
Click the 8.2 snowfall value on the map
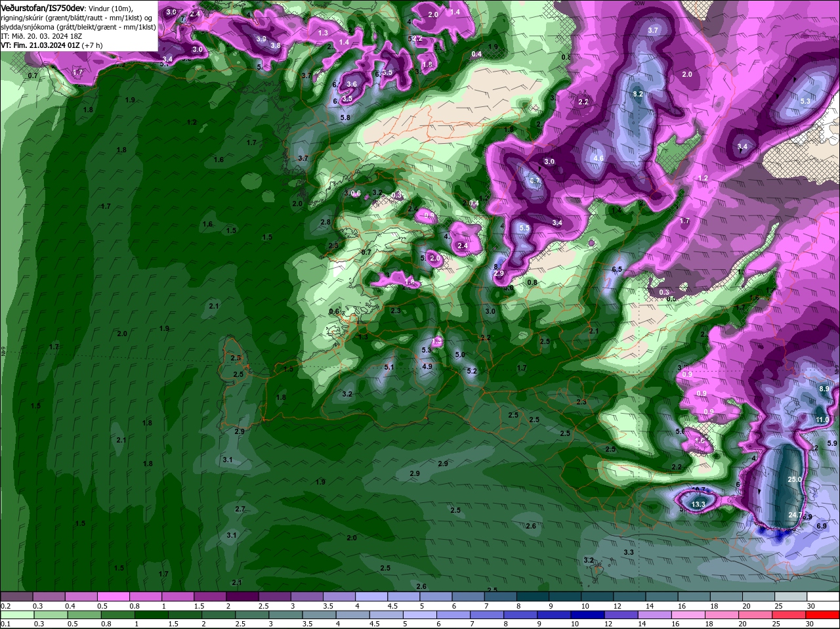638,94
